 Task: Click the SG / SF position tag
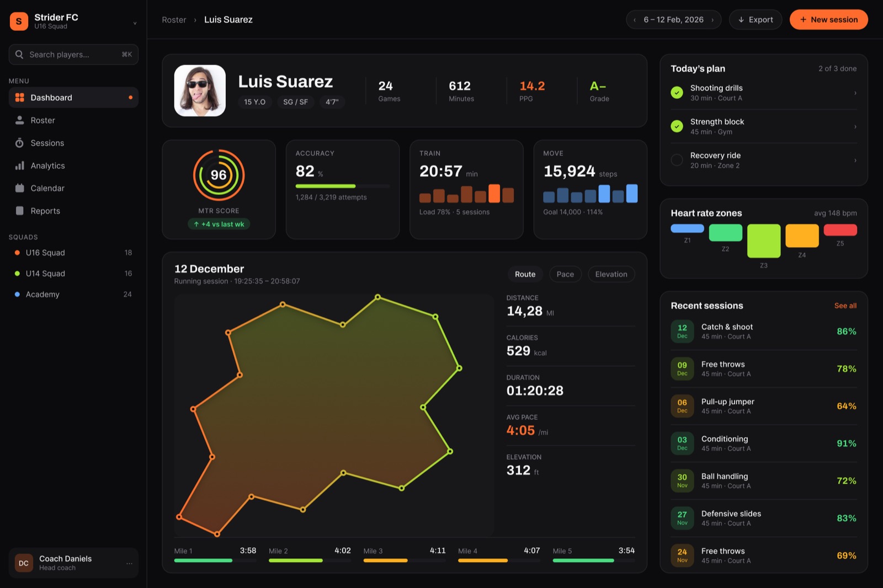[295, 102]
